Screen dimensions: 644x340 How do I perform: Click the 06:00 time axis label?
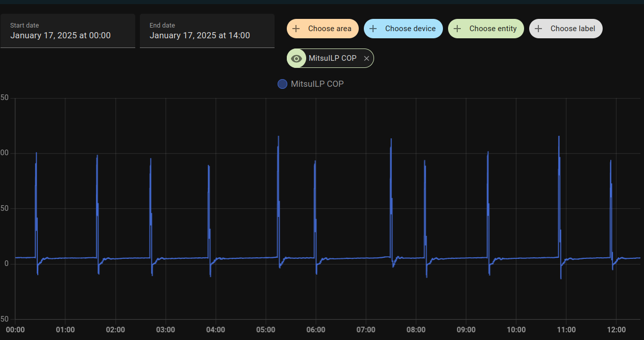[x=316, y=330]
